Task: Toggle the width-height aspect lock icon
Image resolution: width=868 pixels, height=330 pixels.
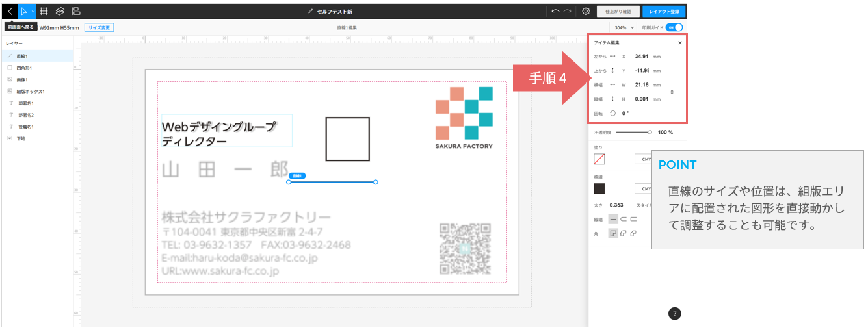Action: [672, 92]
